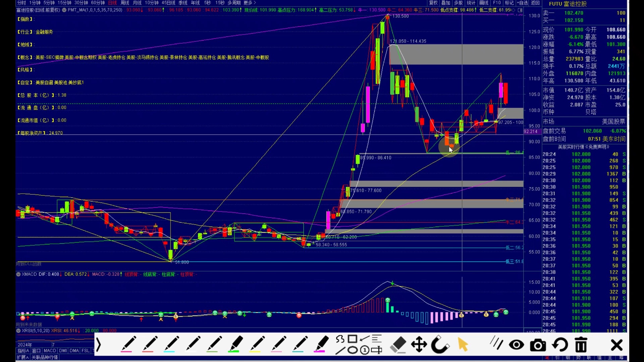The image size is (644, 362).
Task: Switch to 周线 weekly chart
Action: [x=125, y=3]
